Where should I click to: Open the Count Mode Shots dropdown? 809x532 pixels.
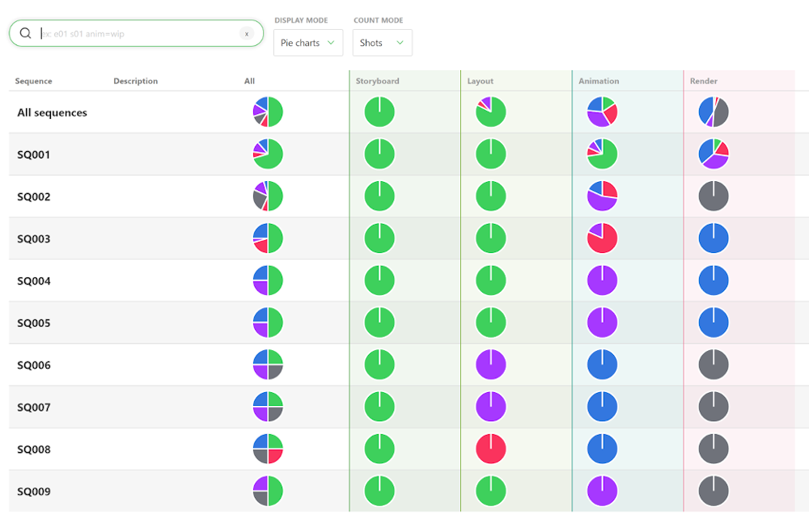tap(382, 43)
